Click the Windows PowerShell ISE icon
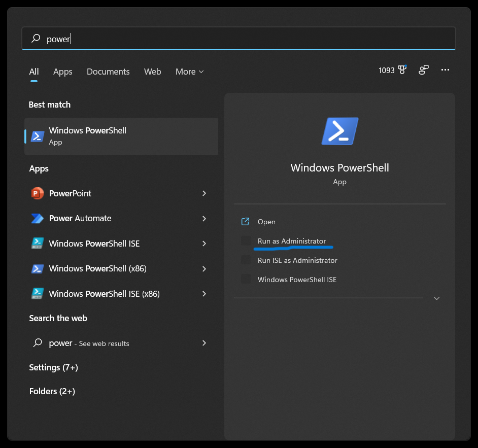 tap(38, 244)
